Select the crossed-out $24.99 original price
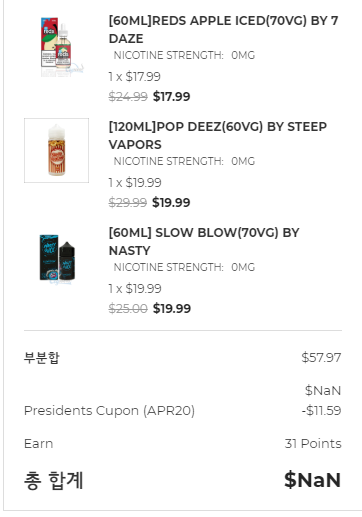 coord(128,97)
